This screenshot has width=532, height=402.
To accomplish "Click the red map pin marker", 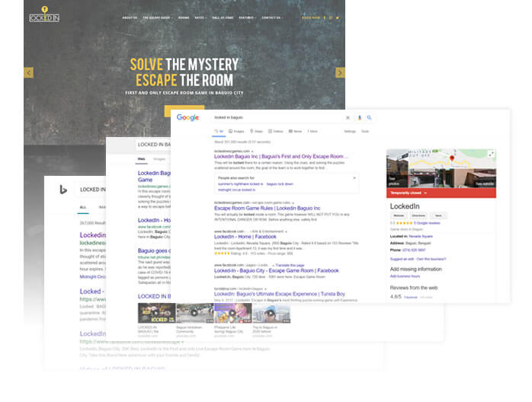I will click(x=452, y=158).
